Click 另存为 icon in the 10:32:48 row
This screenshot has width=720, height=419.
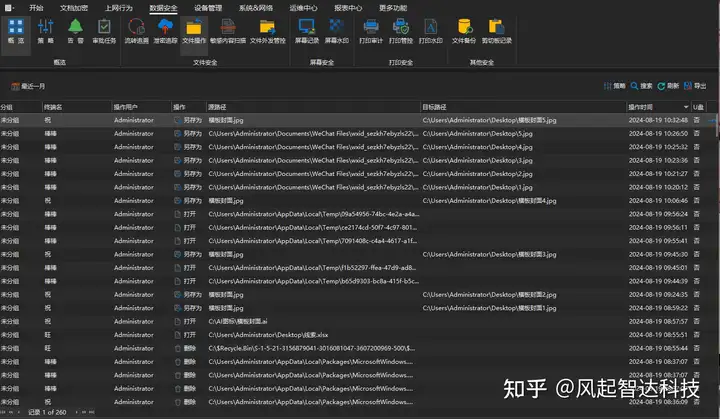178,120
